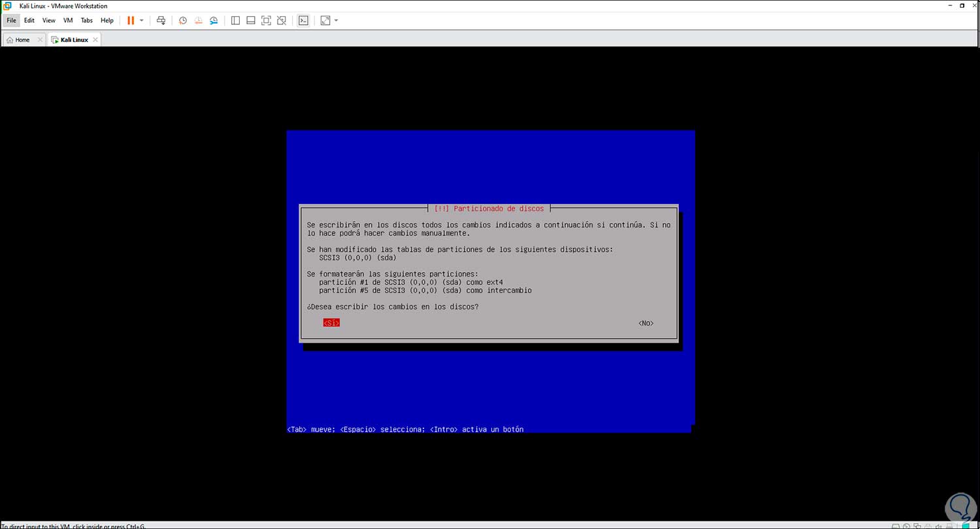Open the snapshot manager icon

[214, 20]
